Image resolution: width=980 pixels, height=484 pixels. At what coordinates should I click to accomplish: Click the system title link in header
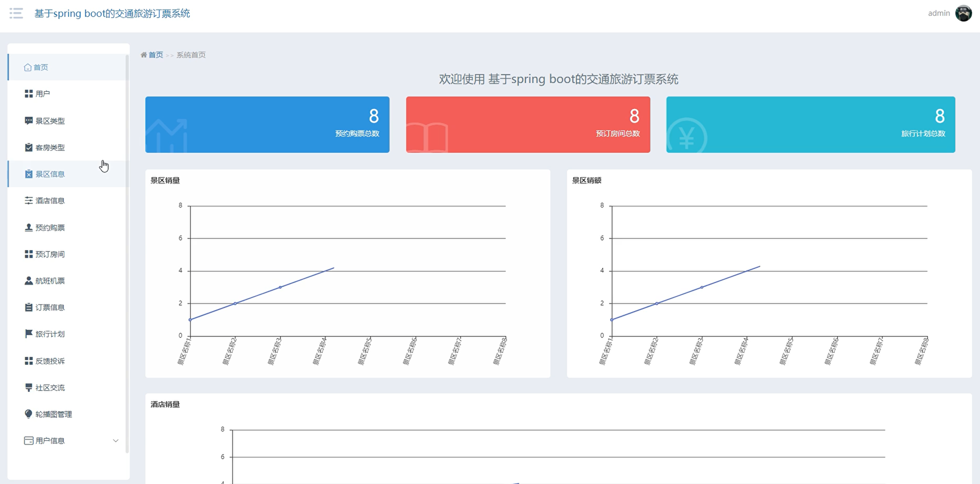pos(112,13)
